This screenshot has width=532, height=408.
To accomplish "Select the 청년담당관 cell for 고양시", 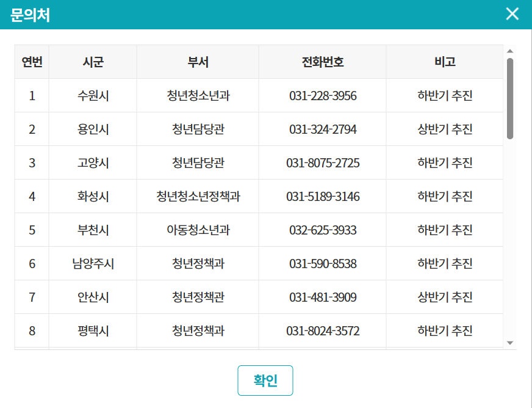I will point(197,162).
